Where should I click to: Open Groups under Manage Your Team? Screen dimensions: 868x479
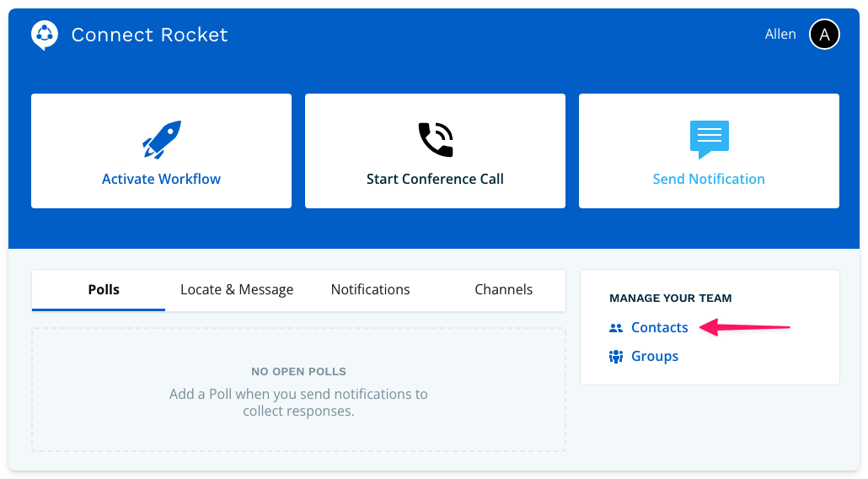pos(654,356)
